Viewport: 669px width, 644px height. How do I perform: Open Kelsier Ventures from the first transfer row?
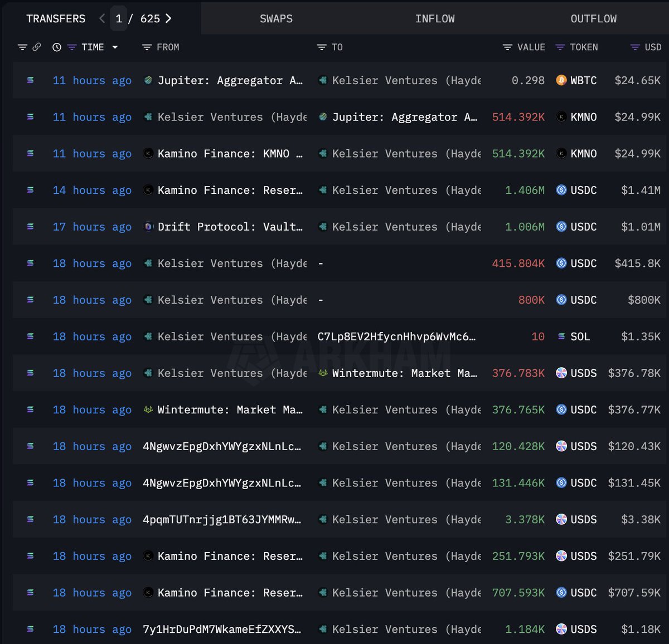[x=390, y=80]
